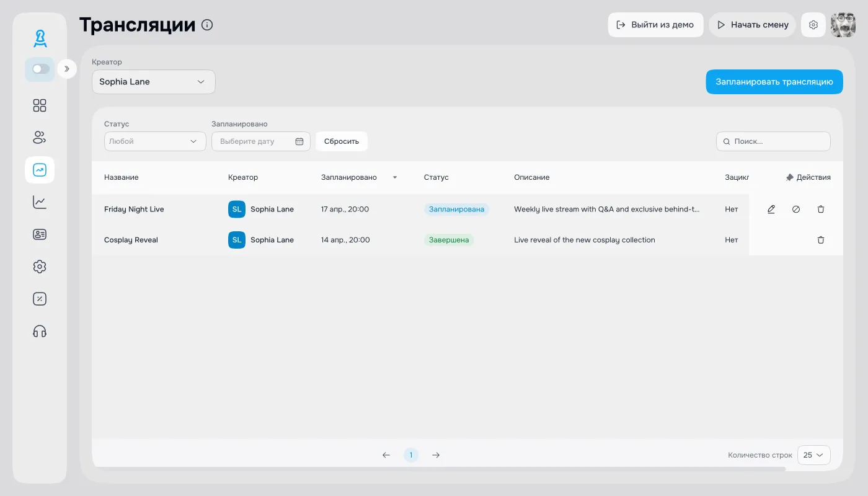
Task: Cancel the Friday Night Live stream
Action: (796, 210)
